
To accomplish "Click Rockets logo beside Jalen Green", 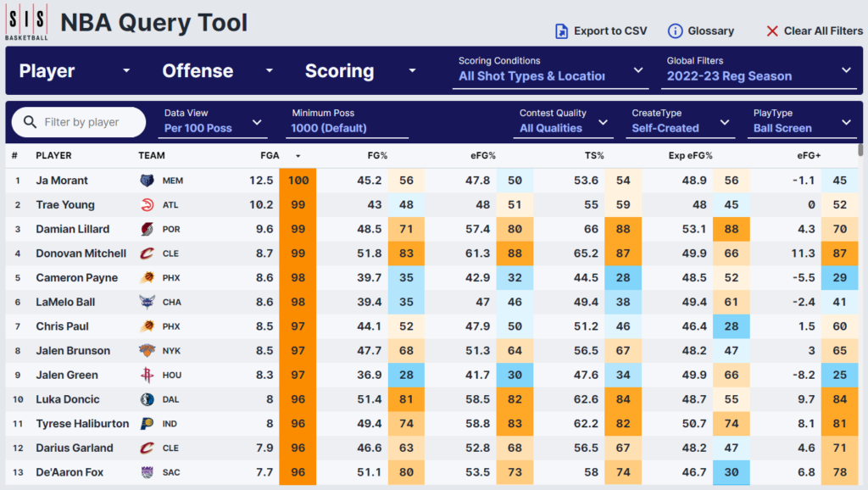I will click(147, 375).
